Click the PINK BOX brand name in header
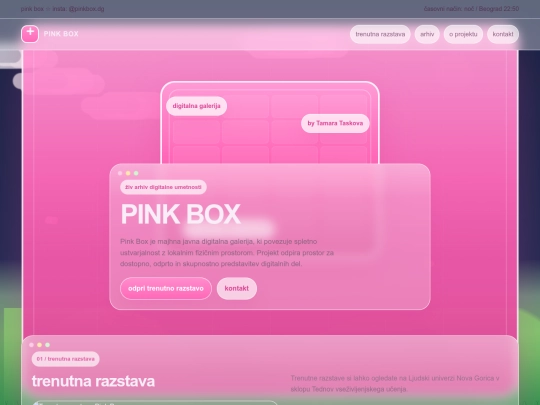The width and height of the screenshot is (540, 405). pos(61,34)
